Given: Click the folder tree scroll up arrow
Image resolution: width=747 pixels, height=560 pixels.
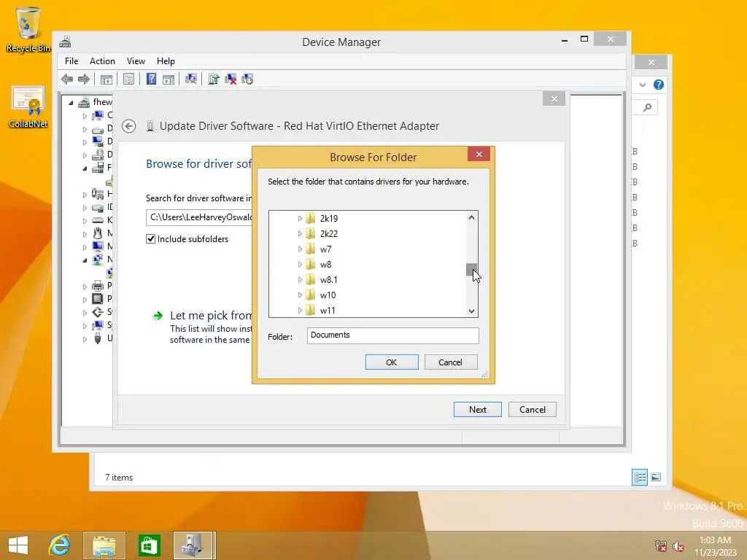Looking at the screenshot, I should pyautogui.click(x=472, y=217).
